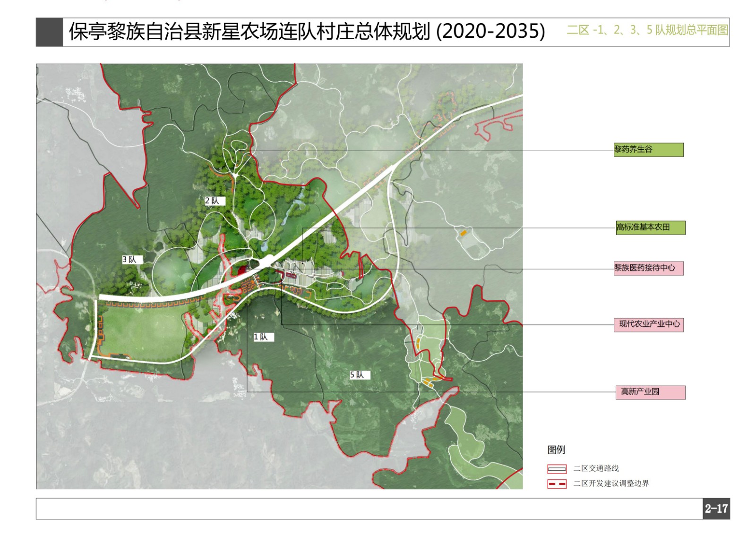Select the 3 队 map label
The height and width of the screenshot is (534, 756).
(x=130, y=260)
